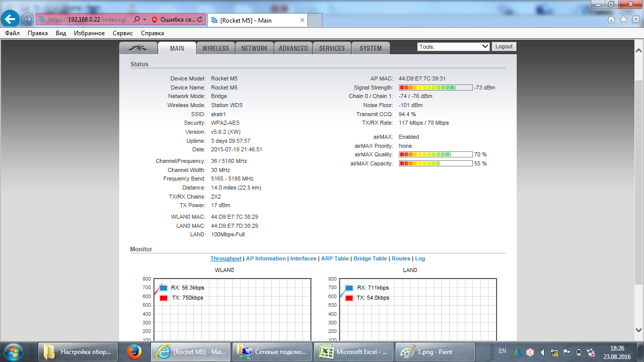This screenshot has height=362, width=644.
Task: Switch to Сетевые подключ... taskbar window
Action: coord(272,352)
